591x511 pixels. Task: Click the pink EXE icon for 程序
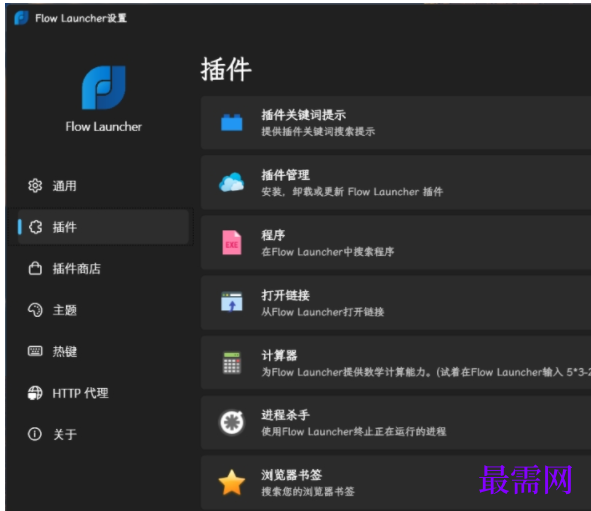click(x=232, y=243)
